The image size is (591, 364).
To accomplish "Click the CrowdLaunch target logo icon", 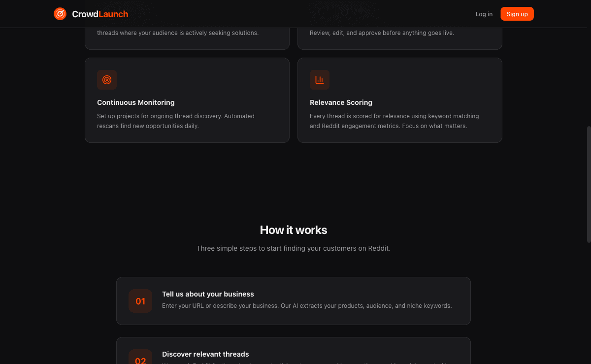I will (x=60, y=14).
